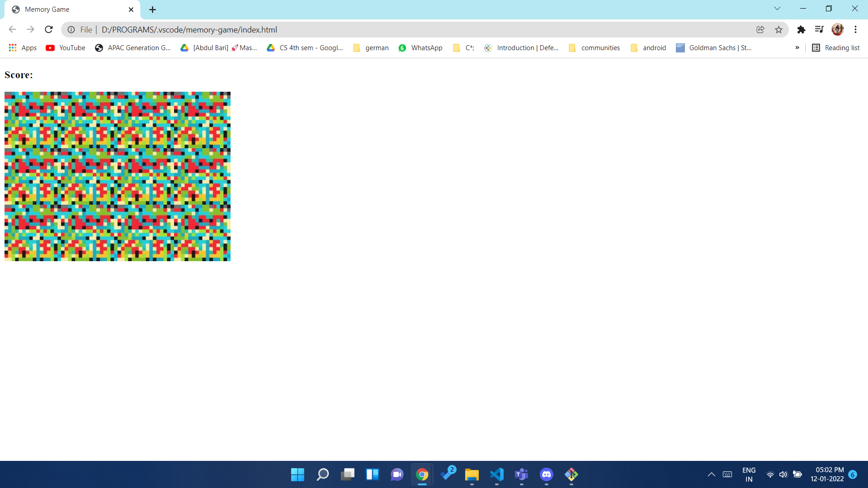This screenshot has width=868, height=488.
Task: Reload the Memory Game page
Action: 49,30
